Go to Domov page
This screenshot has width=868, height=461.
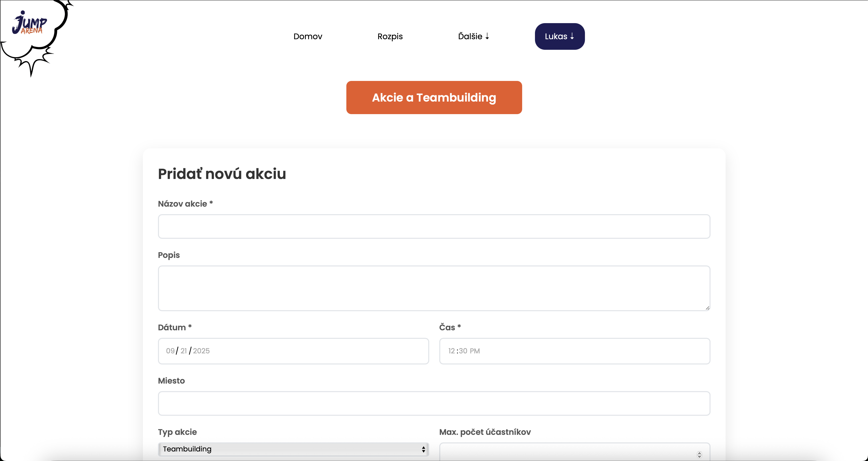click(x=308, y=36)
